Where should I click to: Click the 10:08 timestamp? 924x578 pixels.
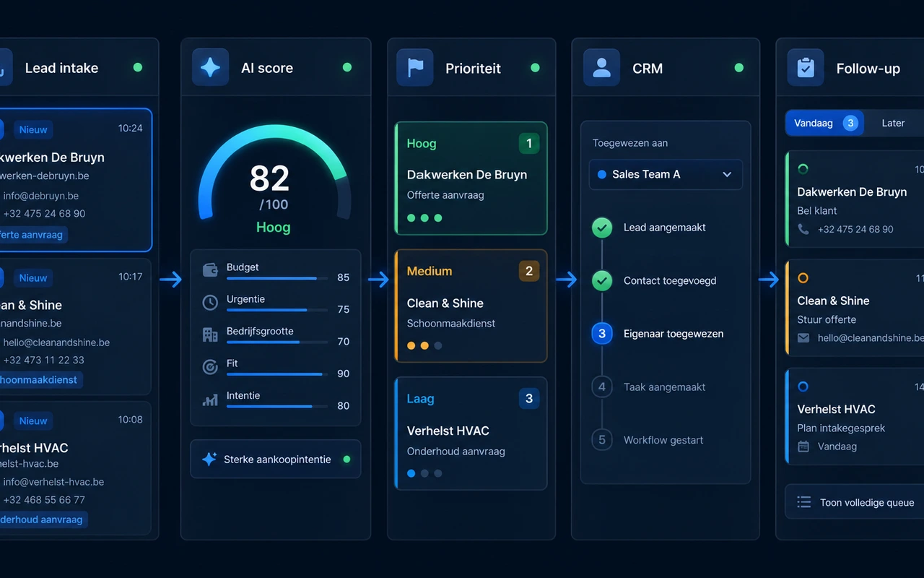(x=130, y=419)
